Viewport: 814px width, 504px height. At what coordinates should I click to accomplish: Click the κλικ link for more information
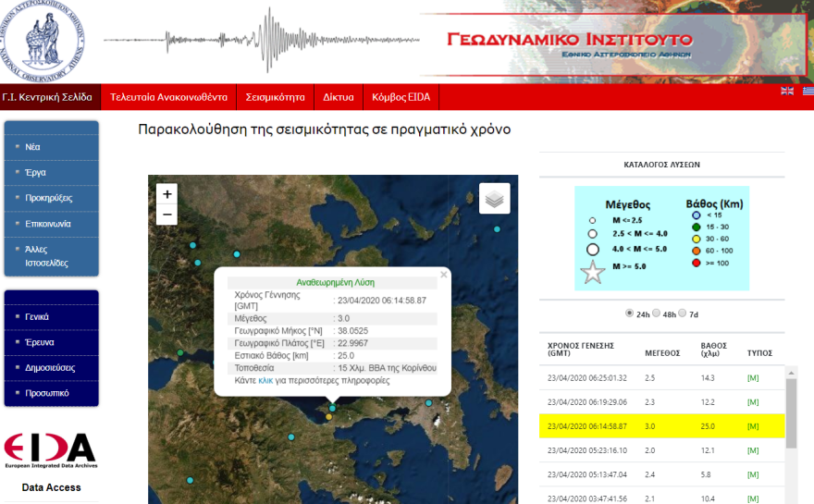[265, 380]
